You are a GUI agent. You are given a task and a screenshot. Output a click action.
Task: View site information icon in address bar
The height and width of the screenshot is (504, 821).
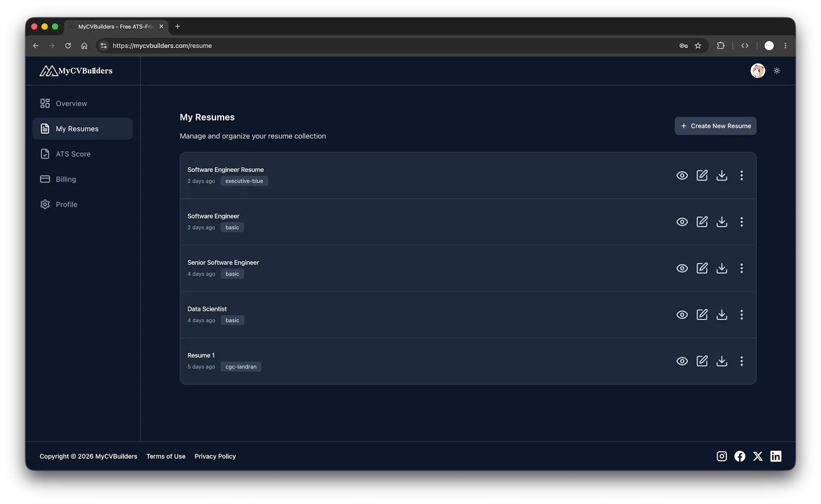[104, 46]
